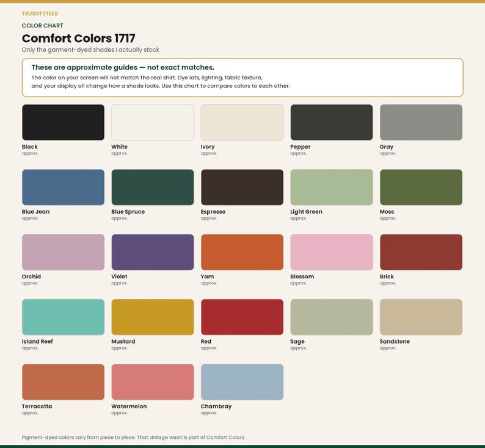The image size is (485, 448).
Task: Pick the Ivory color swatch
Action: tap(242, 122)
